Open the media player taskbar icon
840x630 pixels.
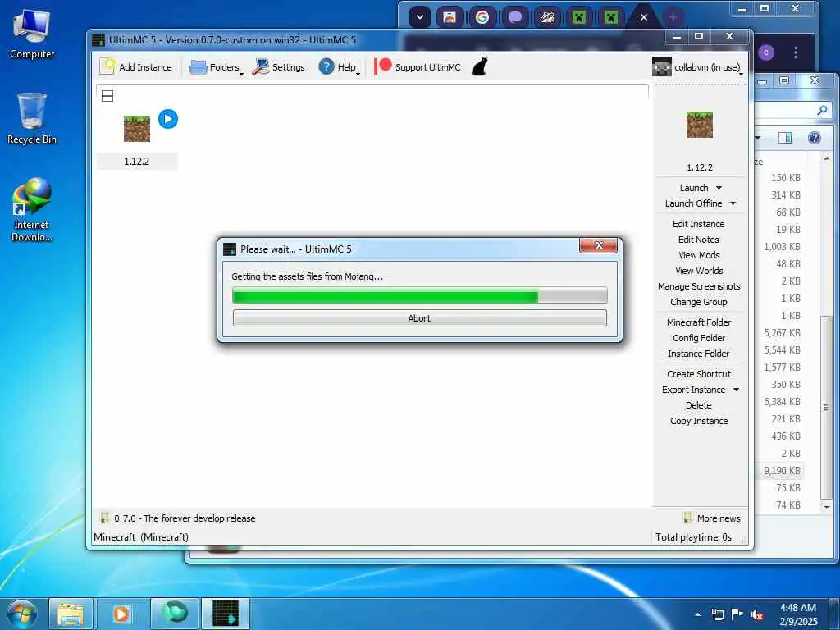point(121,614)
